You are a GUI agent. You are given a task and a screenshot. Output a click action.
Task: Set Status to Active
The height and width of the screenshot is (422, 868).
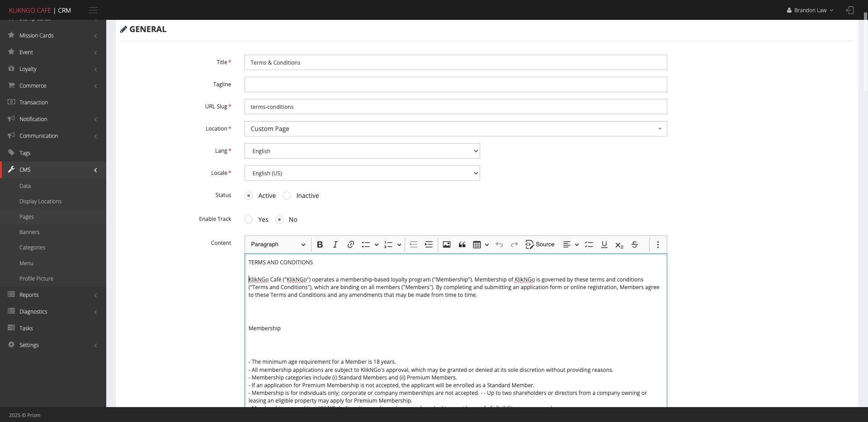point(249,196)
